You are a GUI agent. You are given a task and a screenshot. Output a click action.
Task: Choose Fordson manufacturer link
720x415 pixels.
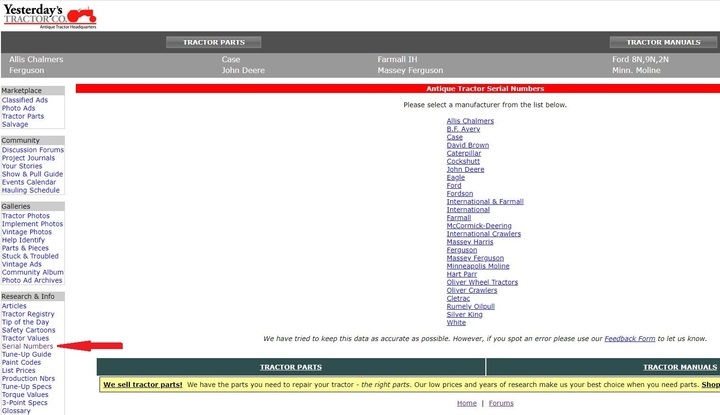tap(460, 194)
